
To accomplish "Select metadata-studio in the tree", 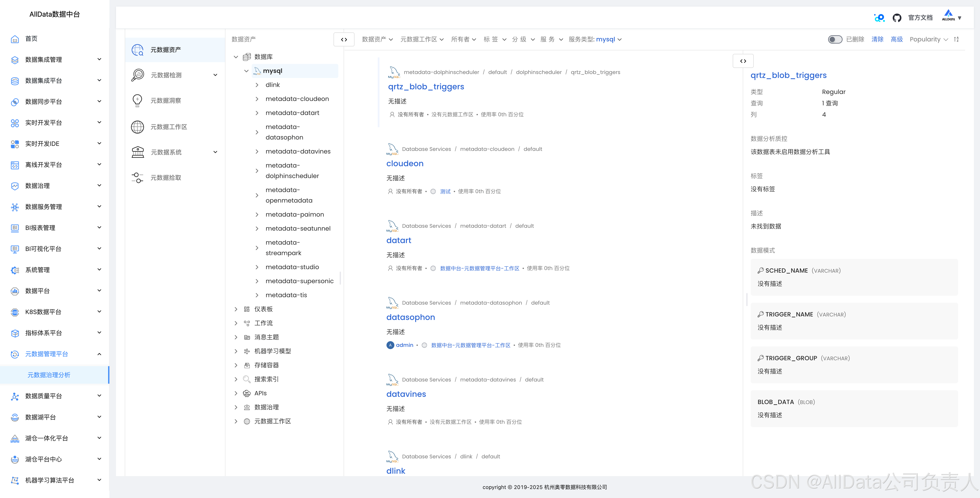I will (292, 267).
